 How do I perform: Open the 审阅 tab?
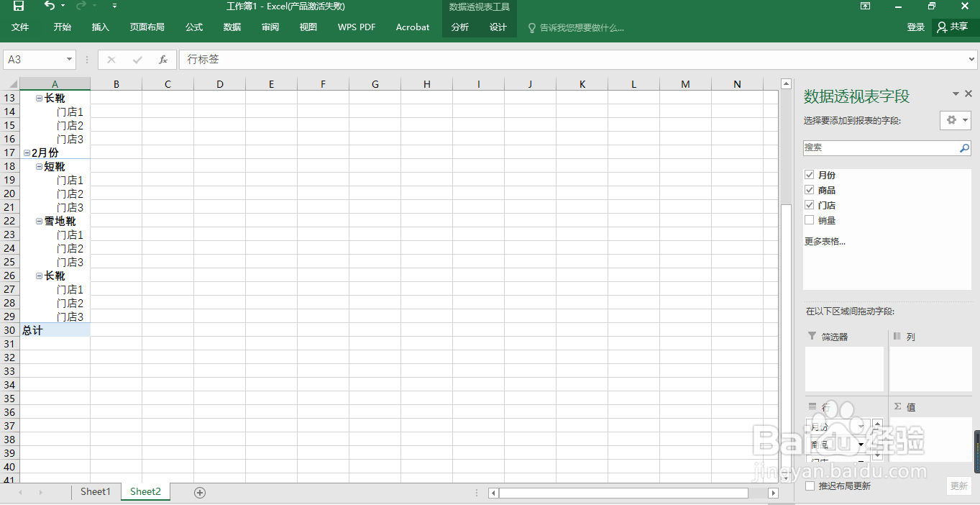click(270, 27)
